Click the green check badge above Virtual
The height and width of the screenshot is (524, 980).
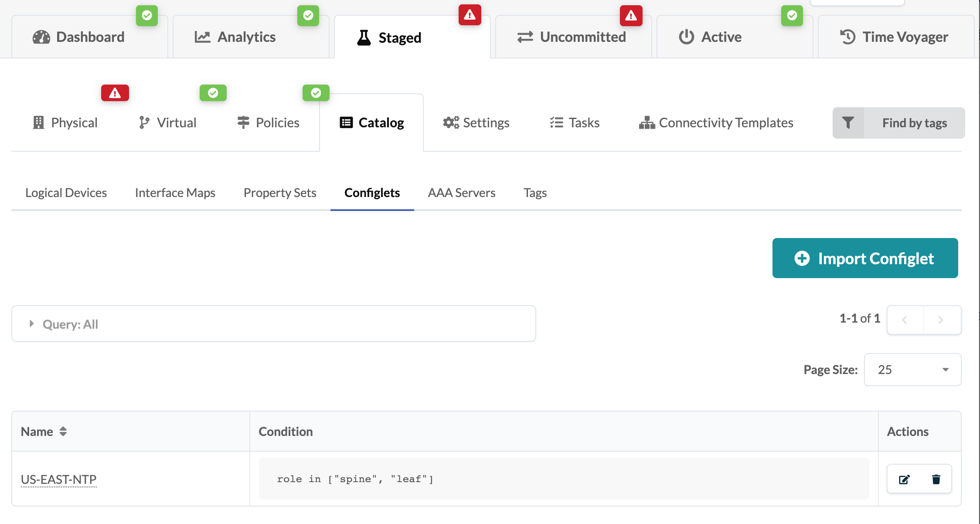coord(213,93)
